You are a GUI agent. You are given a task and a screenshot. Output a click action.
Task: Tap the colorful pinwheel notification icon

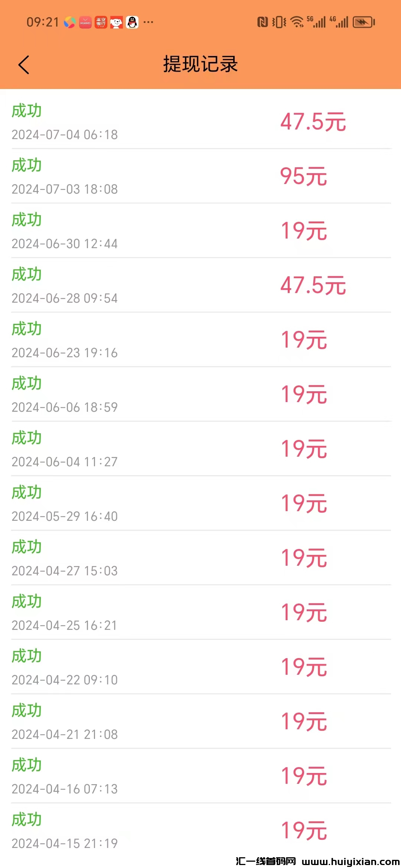pyautogui.click(x=70, y=22)
